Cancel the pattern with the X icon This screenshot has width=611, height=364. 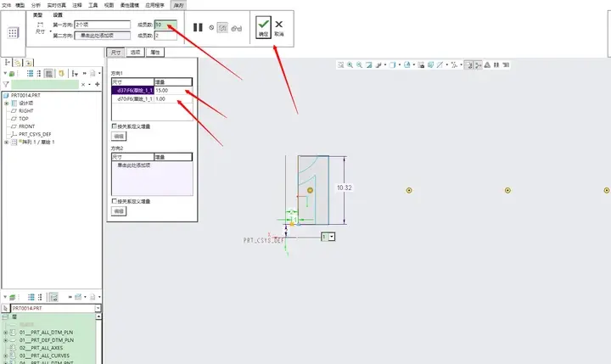click(279, 28)
